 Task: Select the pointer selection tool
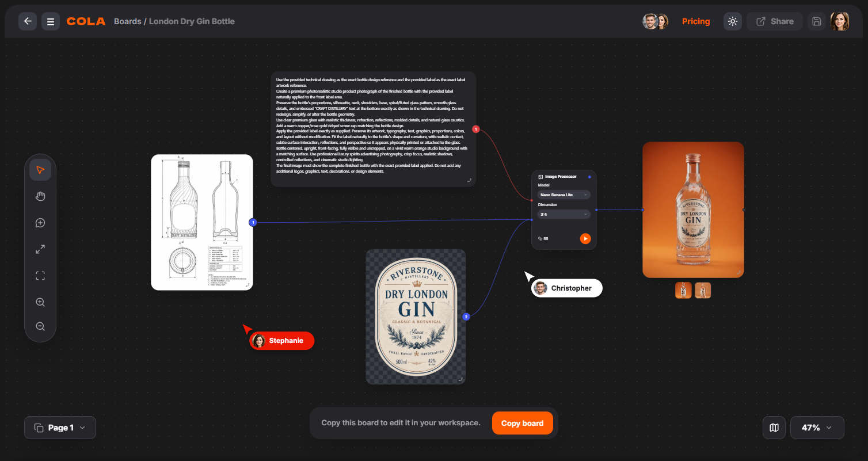click(x=40, y=170)
